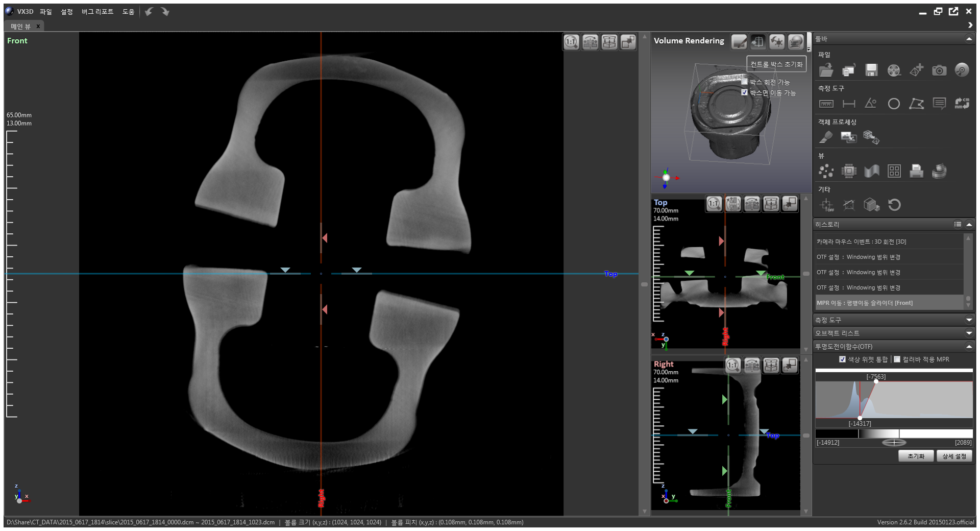Image resolution: width=980 pixels, height=531 pixels.
Task: Click the mesh add icon with plus sign
Action: point(917,70)
